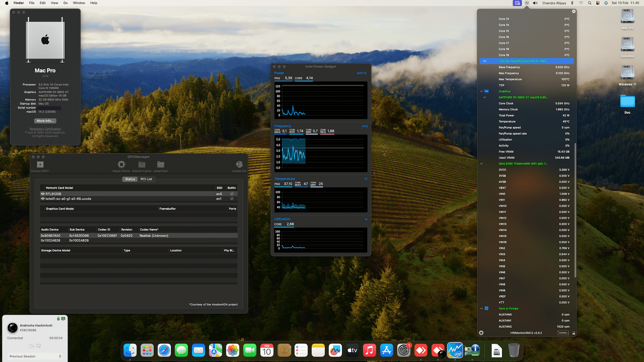This screenshot has height=362, width=644.
Task: Click 2500MHz button in HWMonitorSMC2 footer
Action: [x=563, y=333]
